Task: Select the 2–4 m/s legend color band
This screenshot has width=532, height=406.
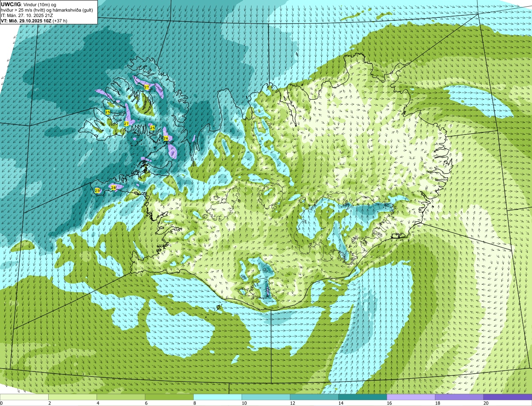Action: [73, 397]
